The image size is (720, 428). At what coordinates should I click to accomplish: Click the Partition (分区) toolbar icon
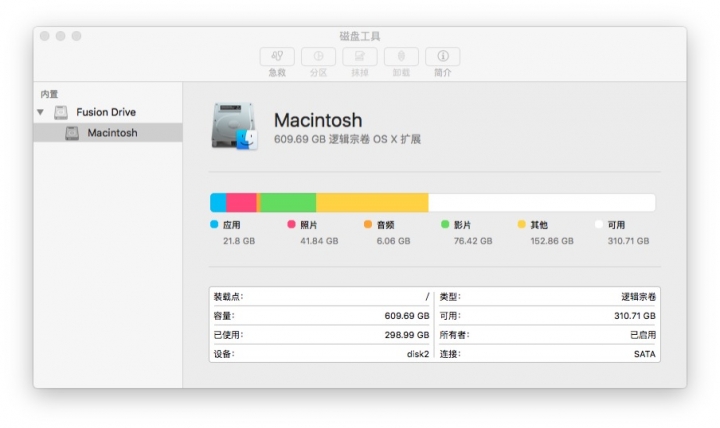pyautogui.click(x=318, y=56)
